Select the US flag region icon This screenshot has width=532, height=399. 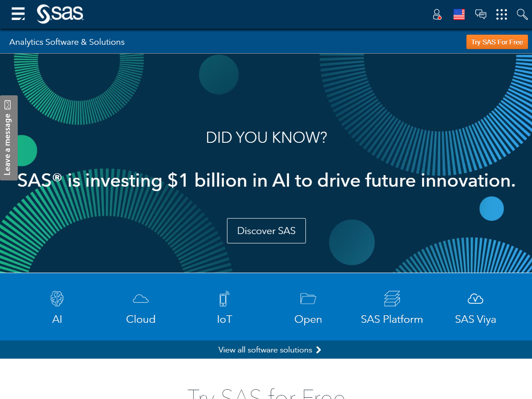[459, 15]
